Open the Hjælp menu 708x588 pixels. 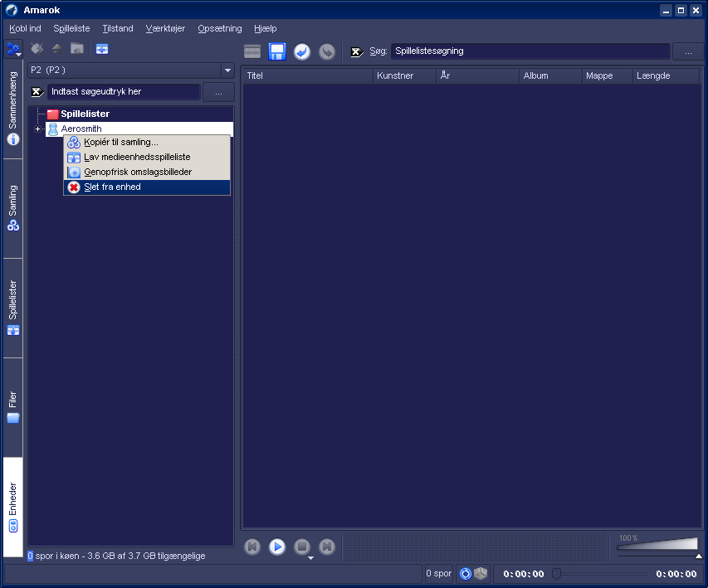pyautogui.click(x=266, y=28)
